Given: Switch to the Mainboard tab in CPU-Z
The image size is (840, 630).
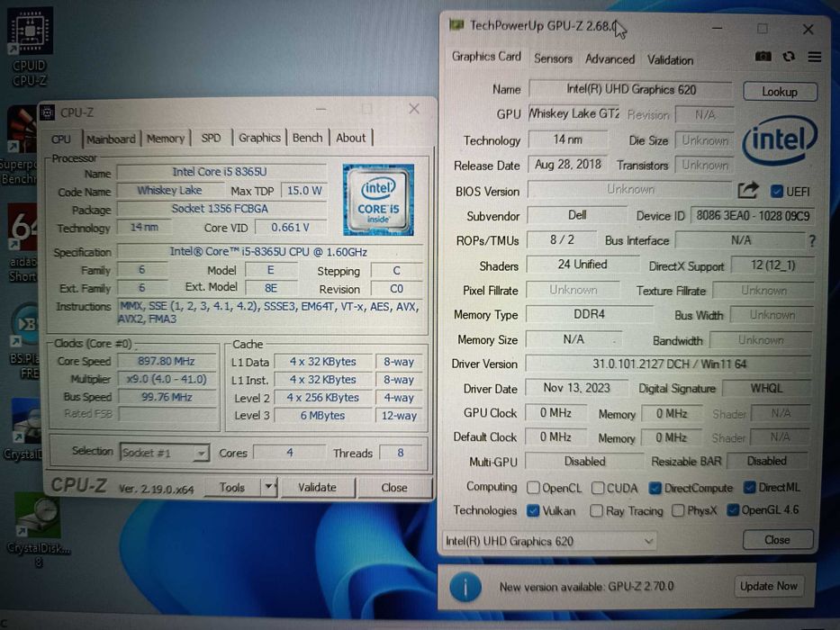Looking at the screenshot, I should coord(111,139).
